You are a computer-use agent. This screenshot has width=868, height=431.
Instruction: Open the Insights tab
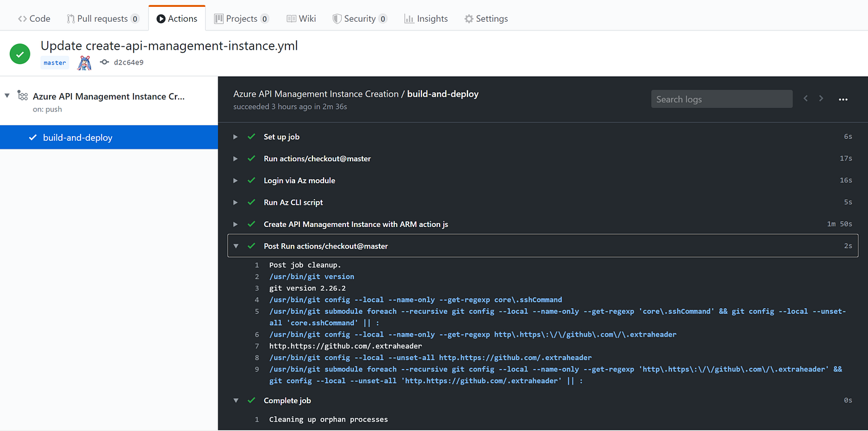(x=425, y=19)
